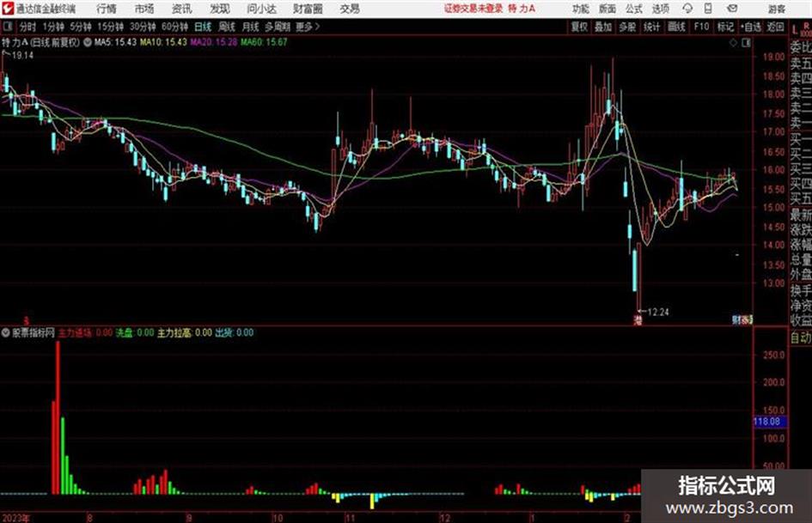Click the 复权 toolbar button

coord(579,27)
